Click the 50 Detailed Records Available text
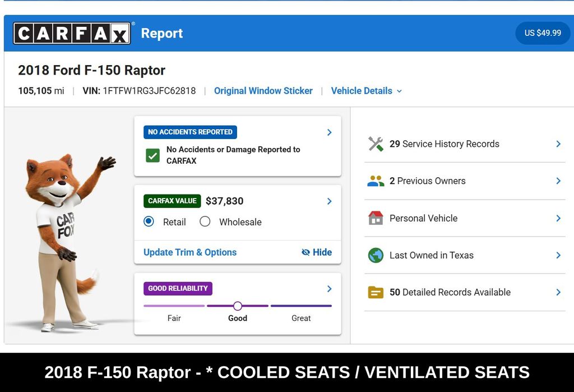Screen dimensions: 574x392 (x=450, y=292)
